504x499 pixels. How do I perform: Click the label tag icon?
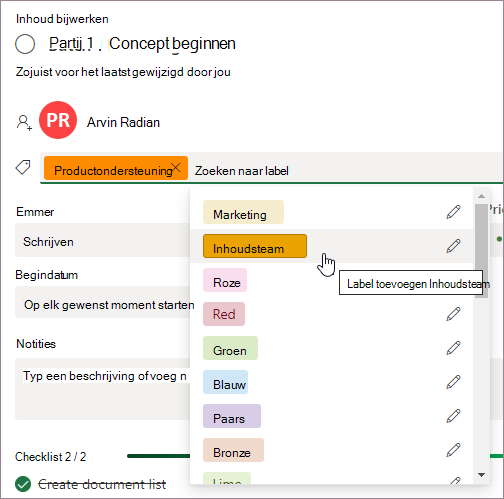pos(23,167)
